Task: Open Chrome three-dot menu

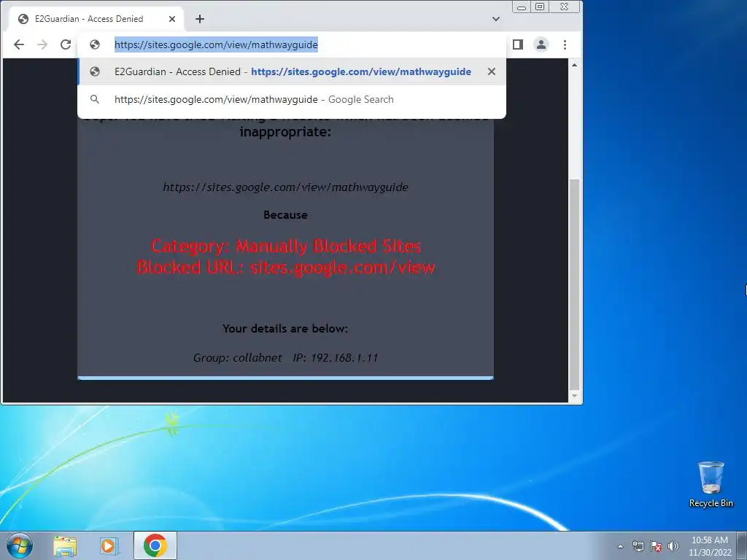Action: coord(565,44)
